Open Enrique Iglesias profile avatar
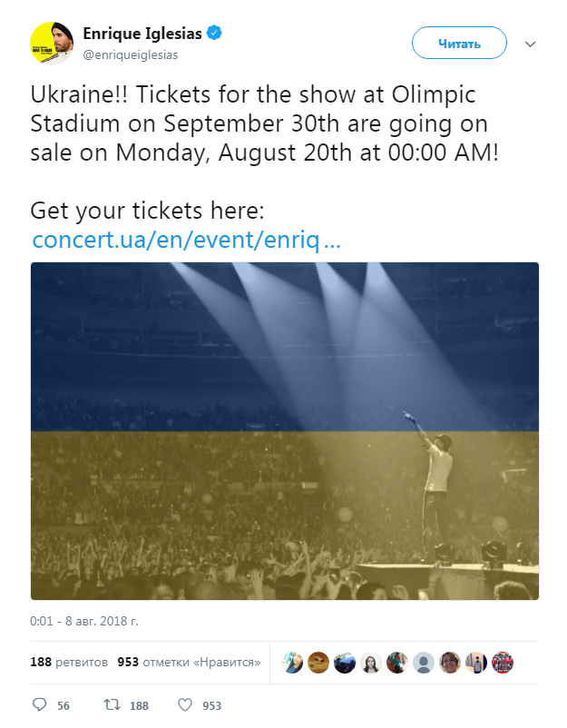 (51, 43)
